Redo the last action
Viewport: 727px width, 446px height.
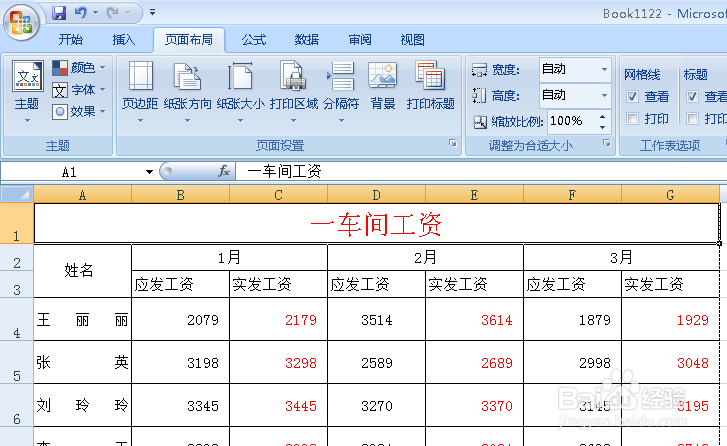112,13
